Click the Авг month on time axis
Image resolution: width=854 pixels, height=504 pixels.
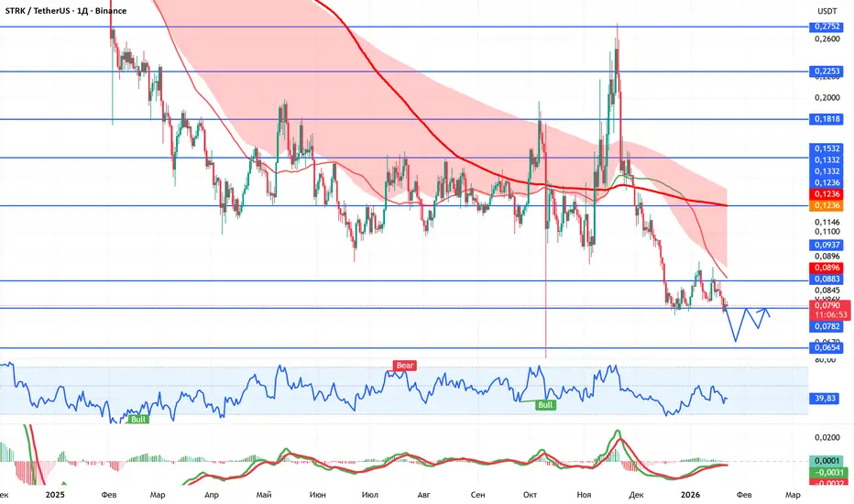point(423,495)
